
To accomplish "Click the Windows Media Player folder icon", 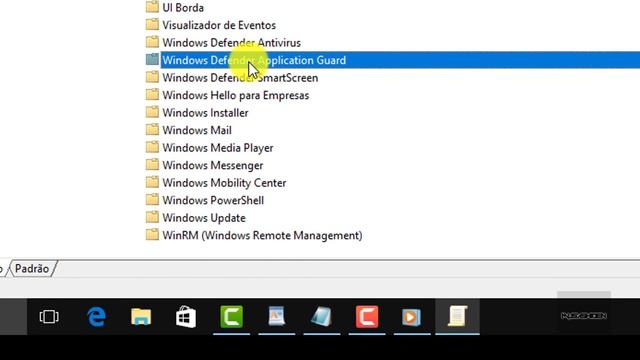I will 152,147.
